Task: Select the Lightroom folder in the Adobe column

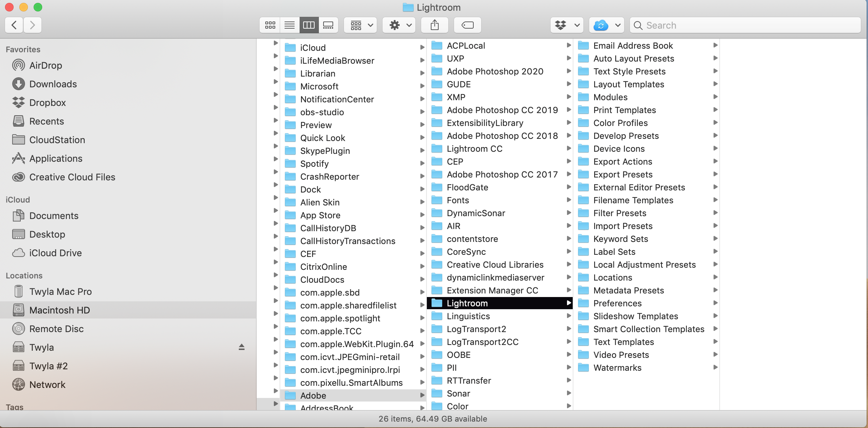Action: click(x=500, y=303)
